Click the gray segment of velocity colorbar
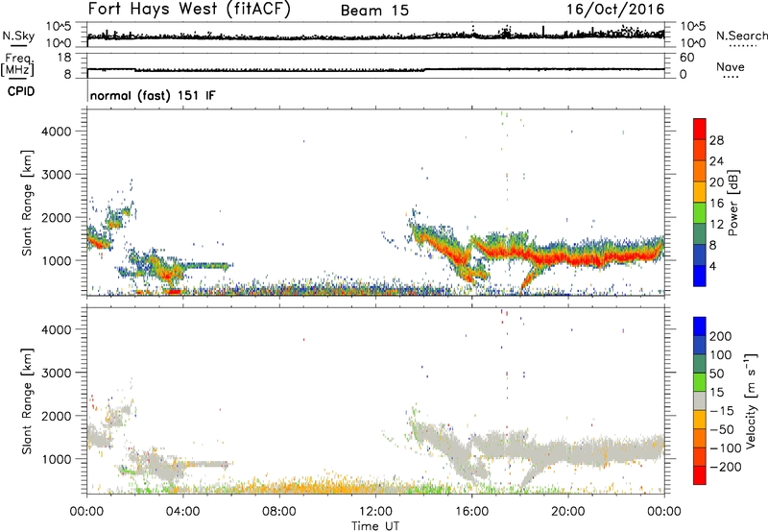 [x=700, y=400]
